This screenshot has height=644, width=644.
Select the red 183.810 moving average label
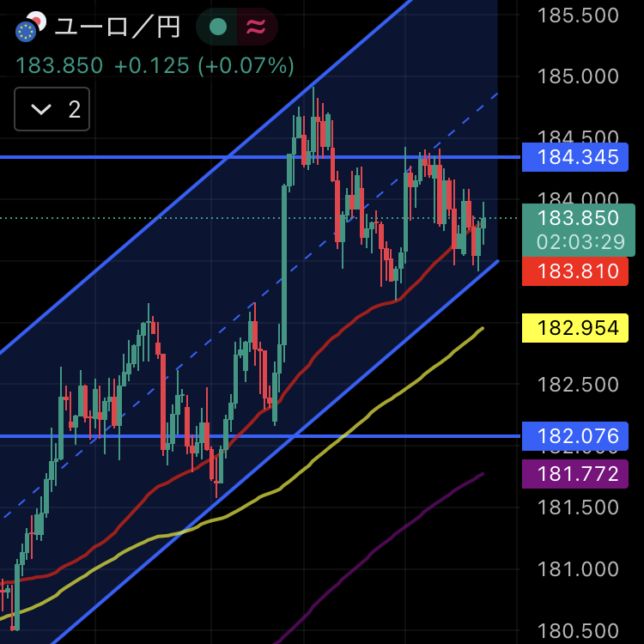(574, 271)
